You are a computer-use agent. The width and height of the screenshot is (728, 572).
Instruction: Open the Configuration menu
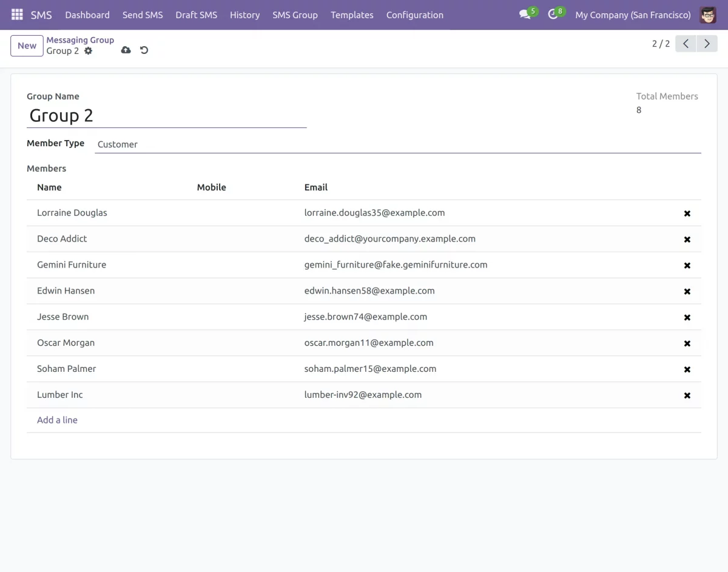[414, 15]
